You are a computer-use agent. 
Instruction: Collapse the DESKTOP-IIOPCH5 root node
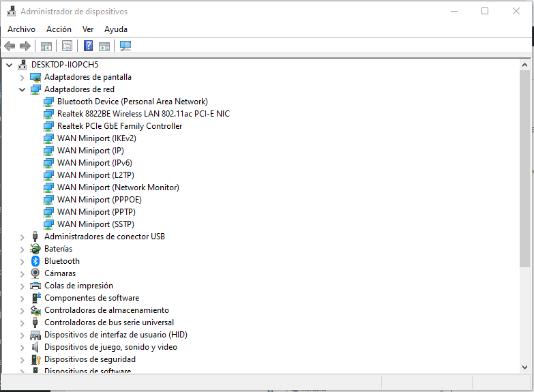click(9, 65)
